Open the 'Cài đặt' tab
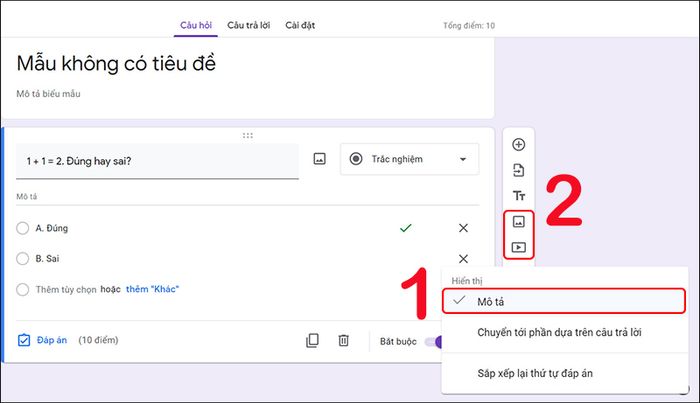 coord(300,25)
